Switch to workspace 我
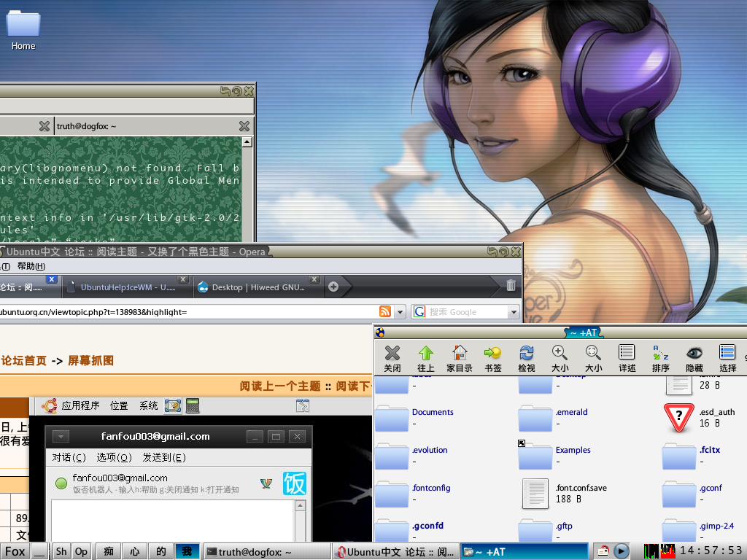747x560 pixels. 187,551
